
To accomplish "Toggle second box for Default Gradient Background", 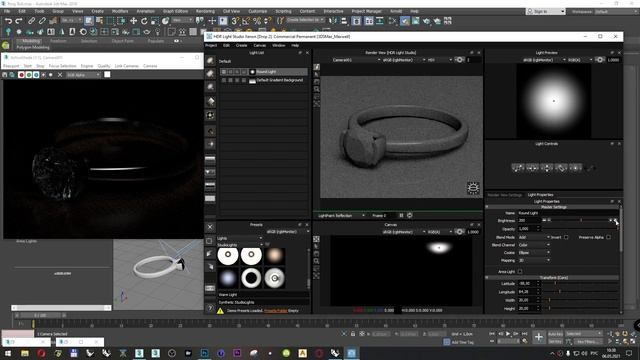I will (x=230, y=80).
